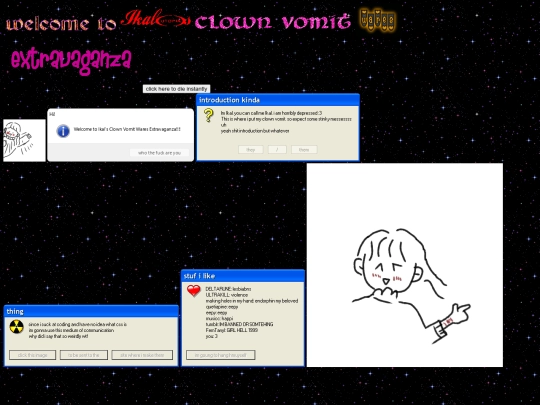Click the yellow question mark icon

coord(208,115)
